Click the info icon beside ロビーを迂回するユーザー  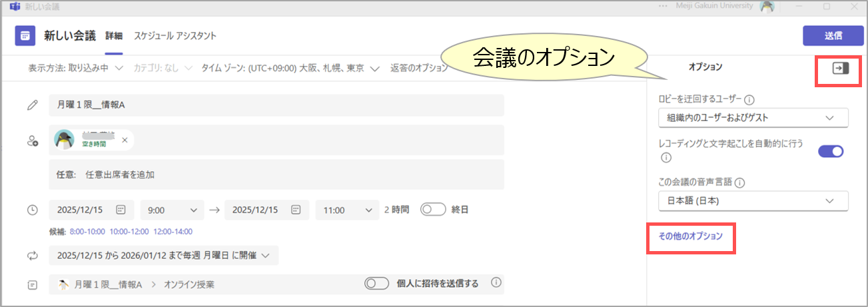click(749, 100)
